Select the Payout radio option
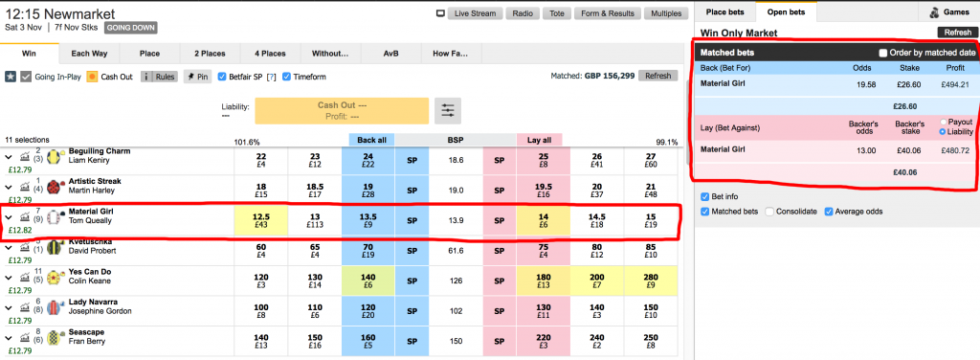Image resolution: width=980 pixels, height=360 pixels. point(943,122)
